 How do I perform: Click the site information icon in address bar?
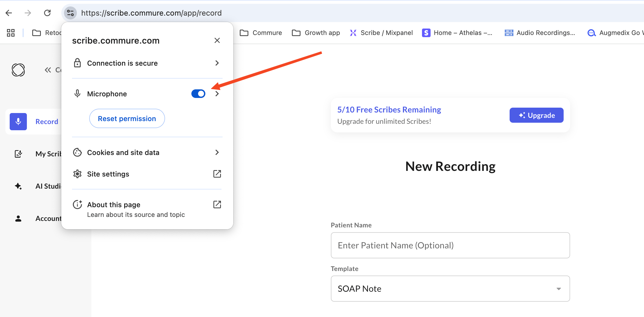70,13
